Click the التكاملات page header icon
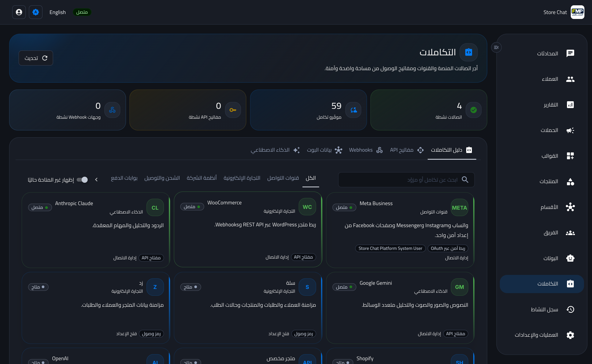 coord(469,52)
